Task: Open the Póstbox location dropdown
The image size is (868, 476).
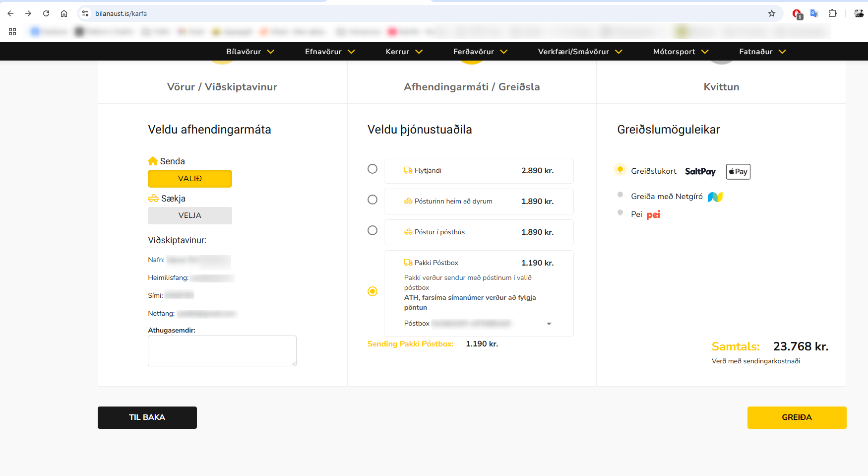Action: (x=549, y=324)
